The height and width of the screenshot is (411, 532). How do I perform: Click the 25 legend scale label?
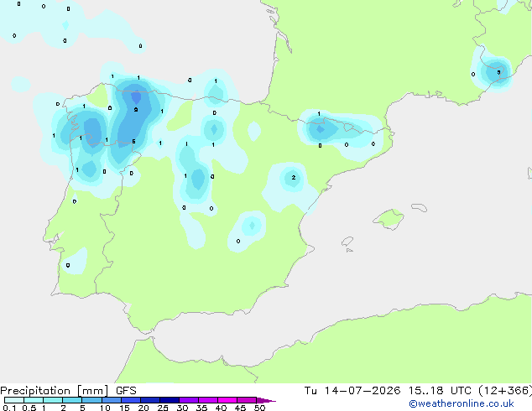click(163, 408)
